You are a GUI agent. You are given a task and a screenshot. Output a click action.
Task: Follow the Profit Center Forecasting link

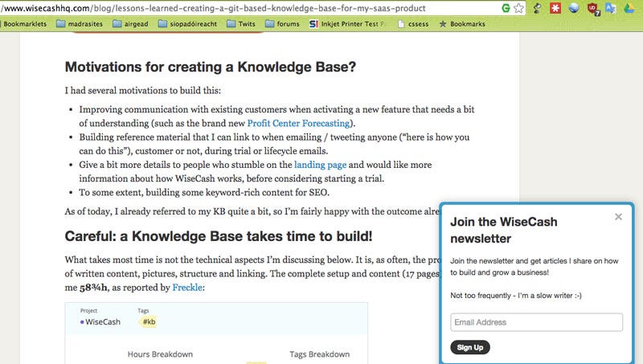(298, 123)
